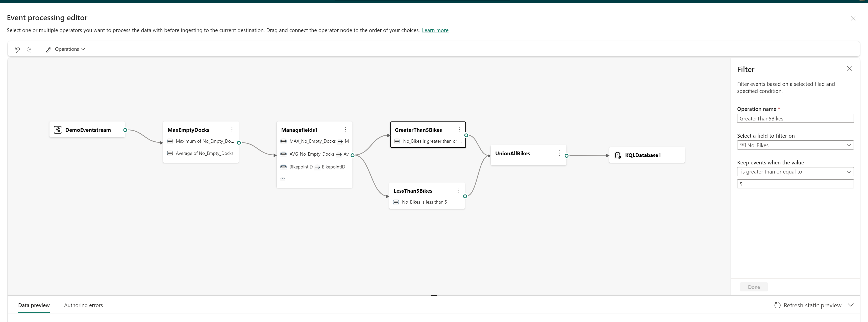
Task: Click the Operation name input field
Action: coord(795,118)
